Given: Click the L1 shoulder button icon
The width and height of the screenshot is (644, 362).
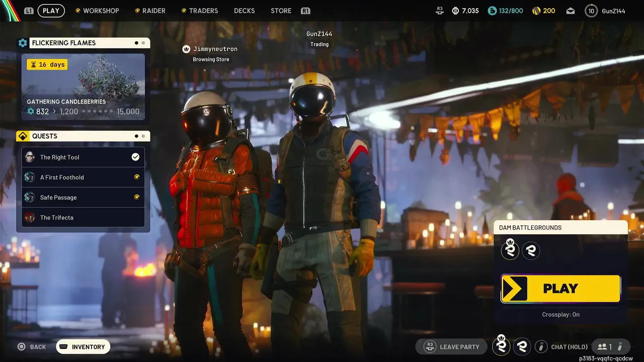Looking at the screenshot, I should click(x=29, y=11).
